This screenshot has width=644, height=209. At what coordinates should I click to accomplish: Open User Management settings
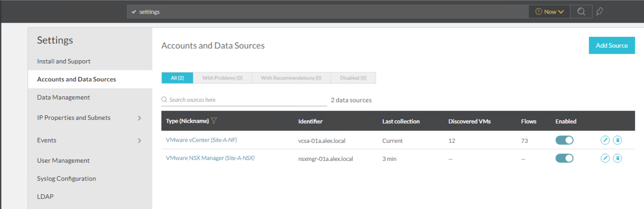(63, 161)
